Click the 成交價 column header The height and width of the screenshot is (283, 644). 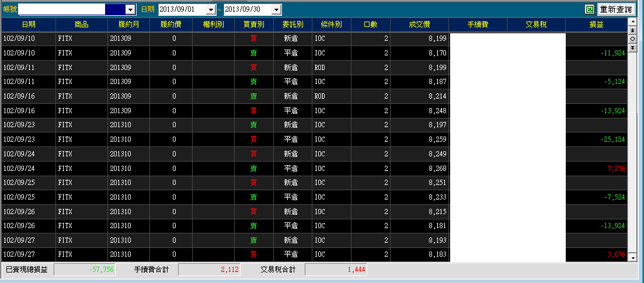tap(420, 25)
